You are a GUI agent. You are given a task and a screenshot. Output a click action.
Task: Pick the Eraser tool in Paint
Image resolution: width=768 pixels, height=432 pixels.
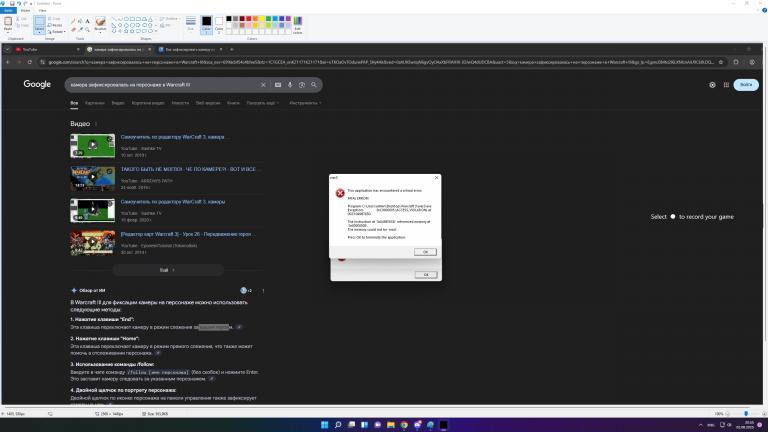73,29
